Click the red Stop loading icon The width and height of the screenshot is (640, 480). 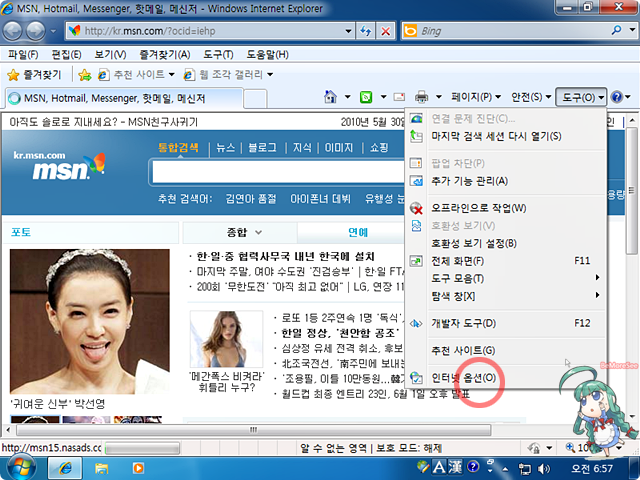coord(385,31)
